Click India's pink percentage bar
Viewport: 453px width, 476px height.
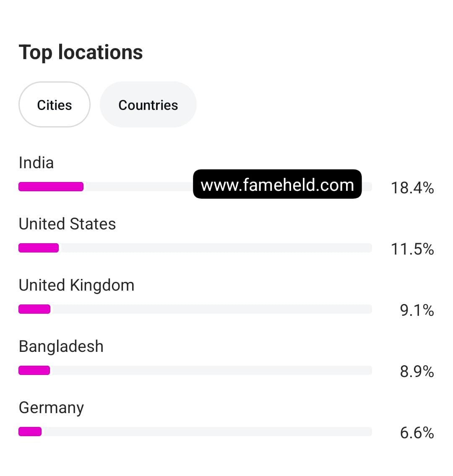pos(51,187)
